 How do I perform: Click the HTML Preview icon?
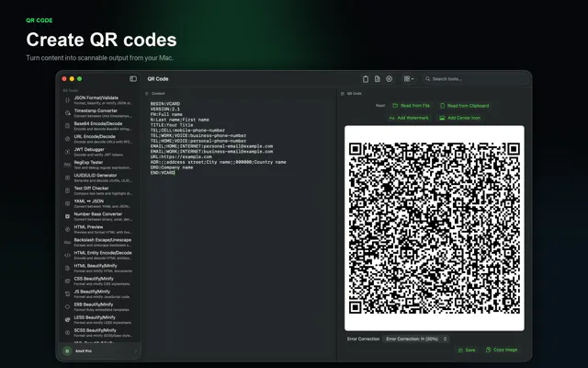pyautogui.click(x=67, y=229)
